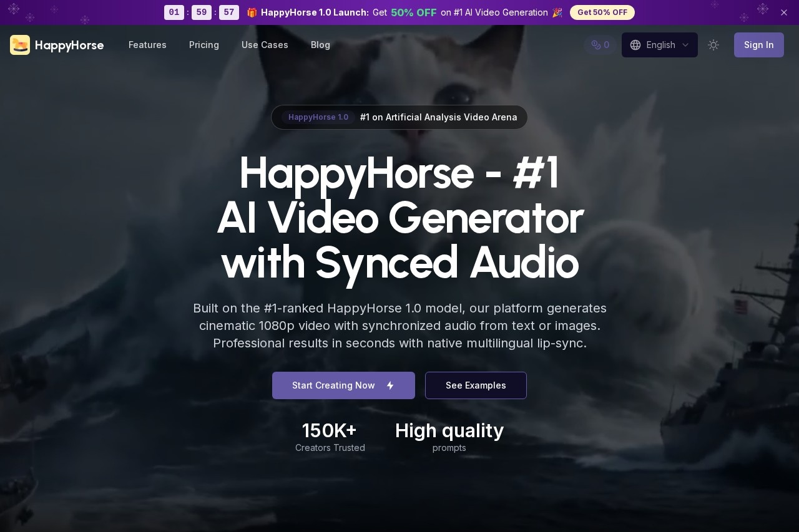This screenshot has width=799, height=532.
Task: Click the 150K+ stat
Action: (330, 430)
